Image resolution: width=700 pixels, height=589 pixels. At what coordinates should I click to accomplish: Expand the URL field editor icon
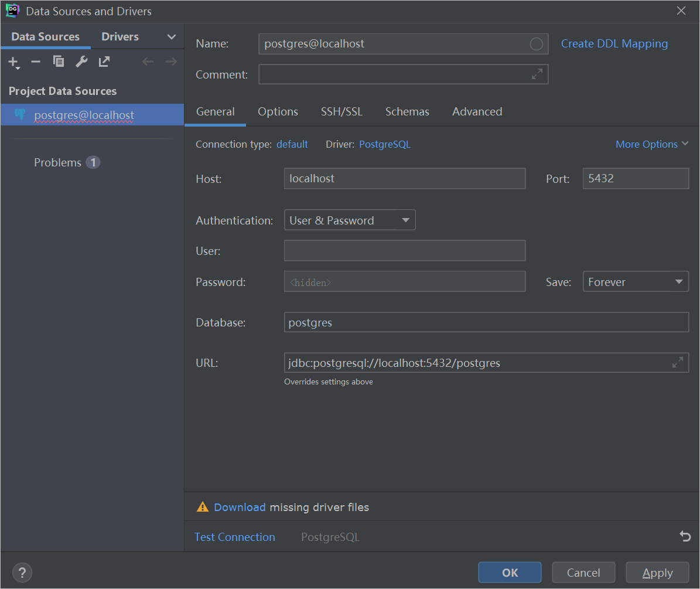pos(677,363)
